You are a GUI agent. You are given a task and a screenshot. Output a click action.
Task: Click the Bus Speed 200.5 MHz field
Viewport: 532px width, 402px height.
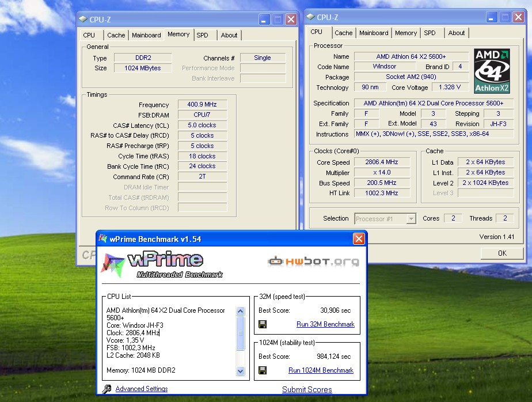coord(382,183)
